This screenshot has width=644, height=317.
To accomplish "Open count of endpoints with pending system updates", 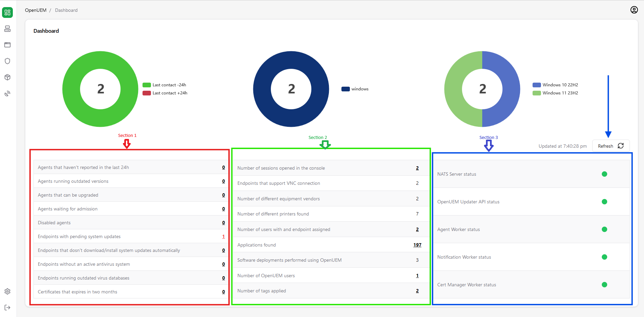I will point(224,237).
